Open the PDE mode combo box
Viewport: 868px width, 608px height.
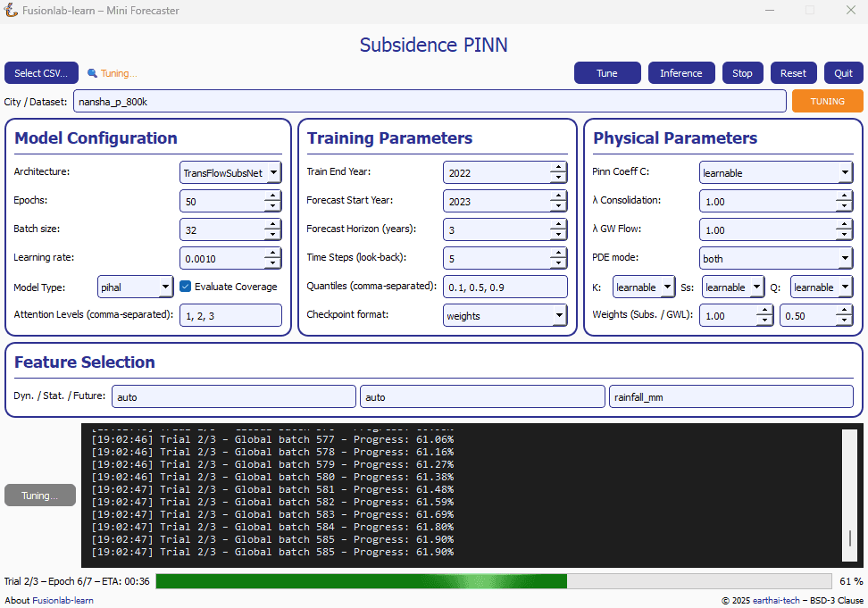pyautogui.click(x=775, y=258)
